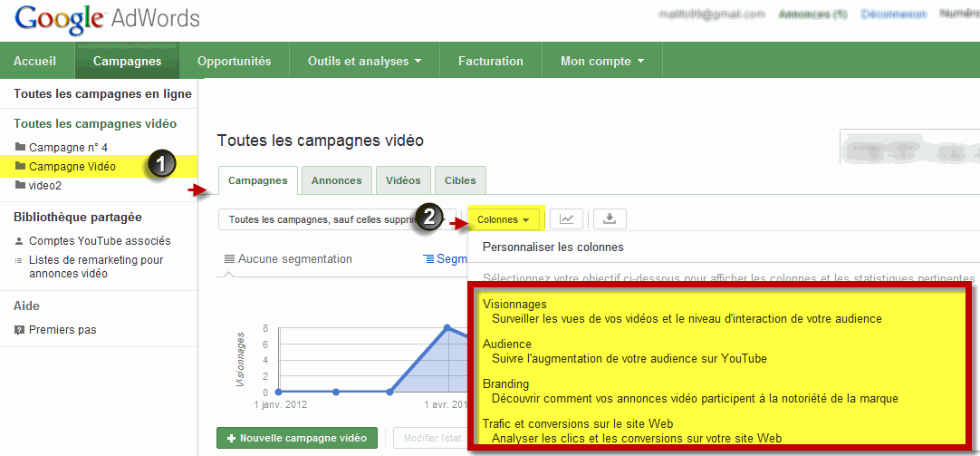This screenshot has height=456, width=980.
Task: Toggle the graph display icon
Action: (x=566, y=218)
